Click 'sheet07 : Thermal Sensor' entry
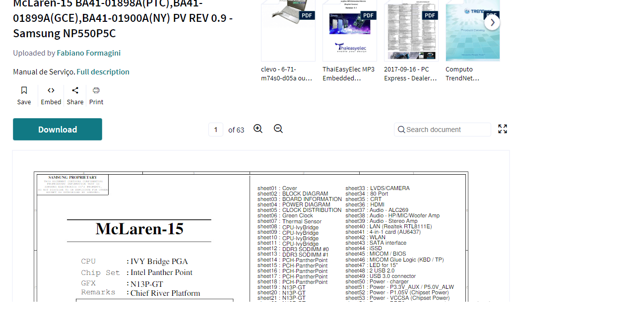This screenshot has height=334, width=644. [289, 221]
